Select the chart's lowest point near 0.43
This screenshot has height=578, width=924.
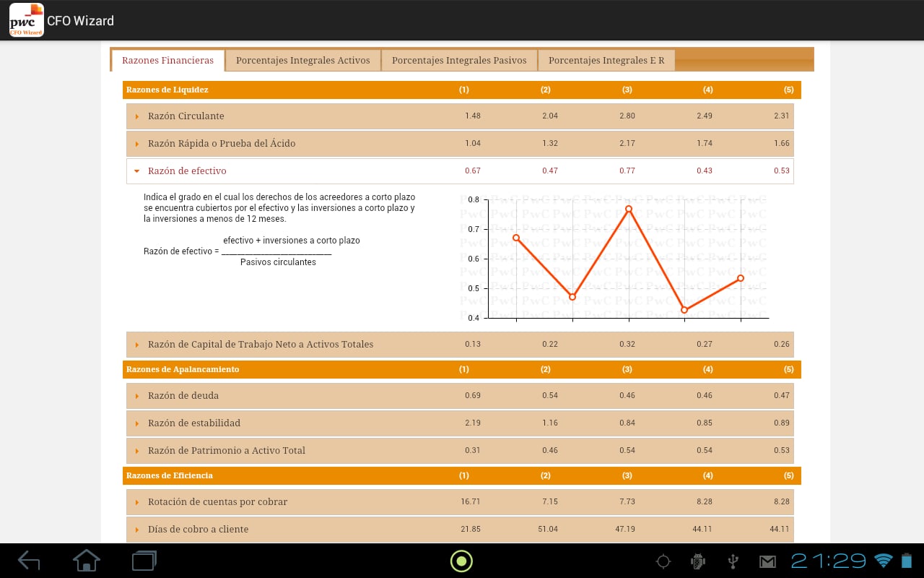[x=684, y=310]
